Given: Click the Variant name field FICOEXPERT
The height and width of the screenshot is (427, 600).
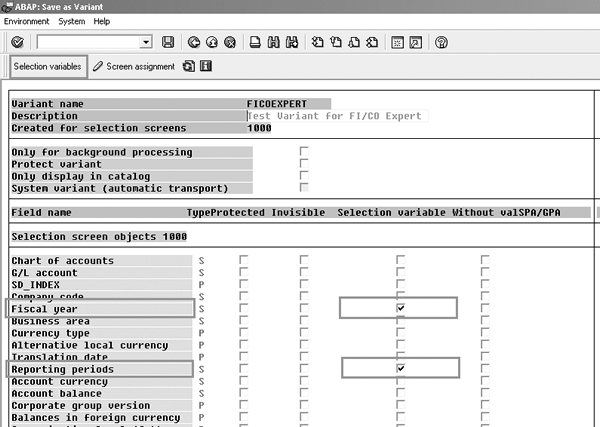Looking at the screenshot, I should coord(289,104).
